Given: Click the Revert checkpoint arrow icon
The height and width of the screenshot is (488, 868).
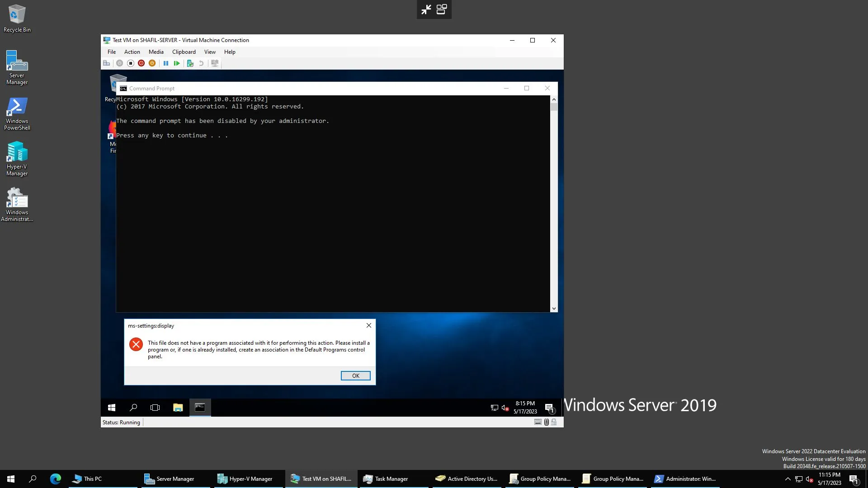Looking at the screenshot, I should [201, 63].
